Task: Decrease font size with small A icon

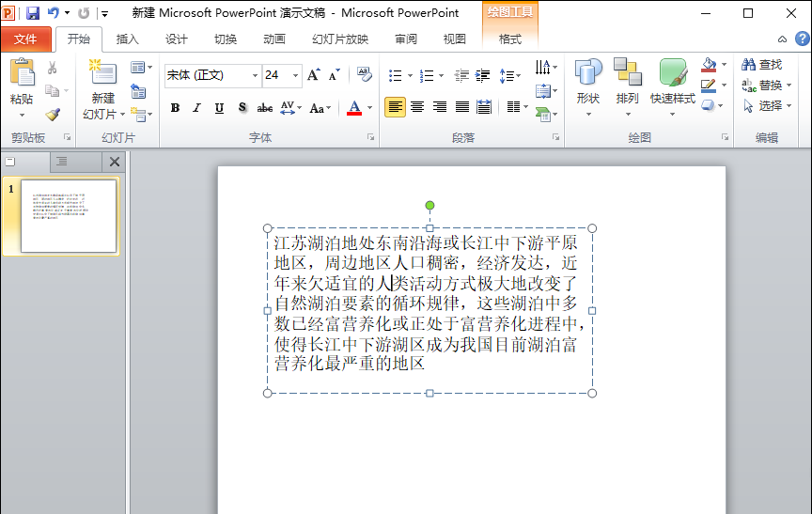Action: point(334,75)
